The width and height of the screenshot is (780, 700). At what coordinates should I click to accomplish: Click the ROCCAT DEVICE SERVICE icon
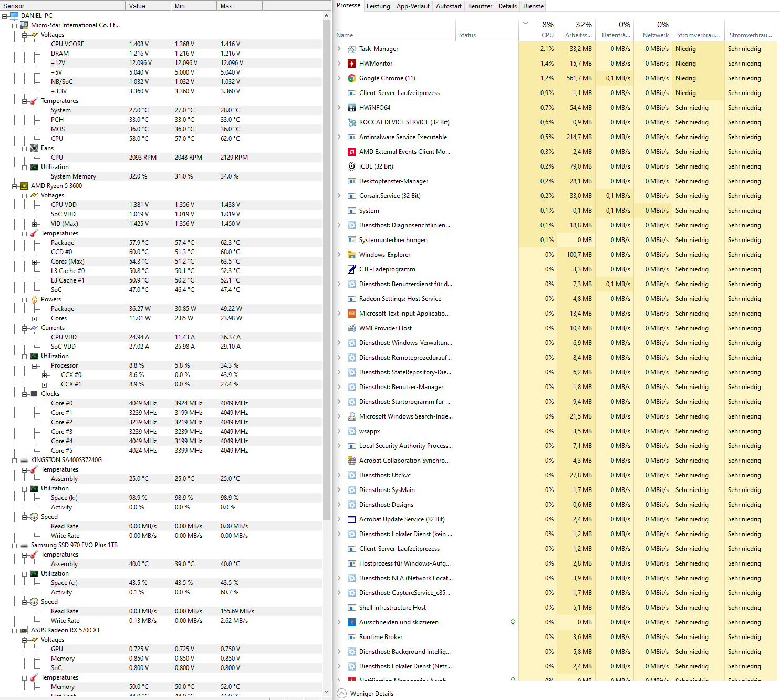352,122
